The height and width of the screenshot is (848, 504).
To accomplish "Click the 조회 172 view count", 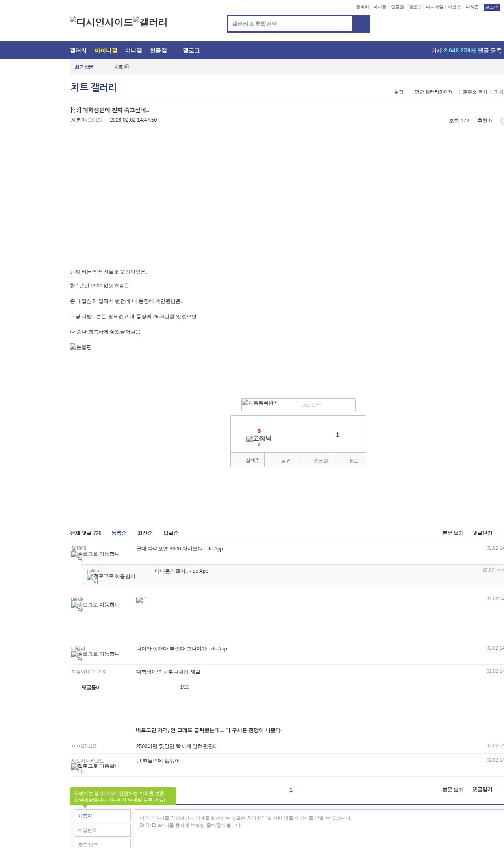I will click(459, 121).
